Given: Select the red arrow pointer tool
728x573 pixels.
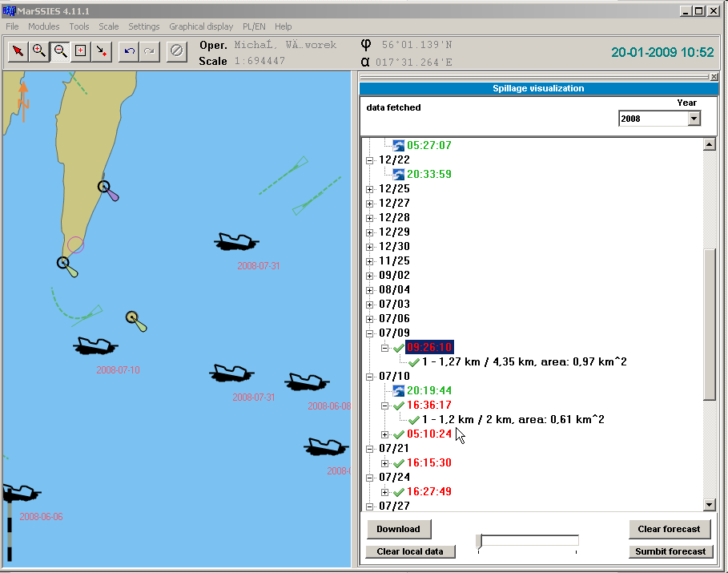Looking at the screenshot, I should click(18, 51).
